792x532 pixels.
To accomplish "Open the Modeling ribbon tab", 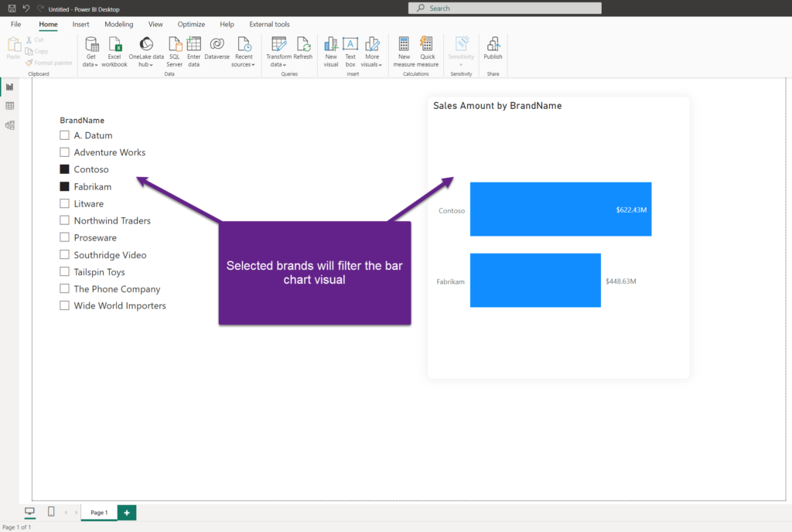I will [118, 24].
